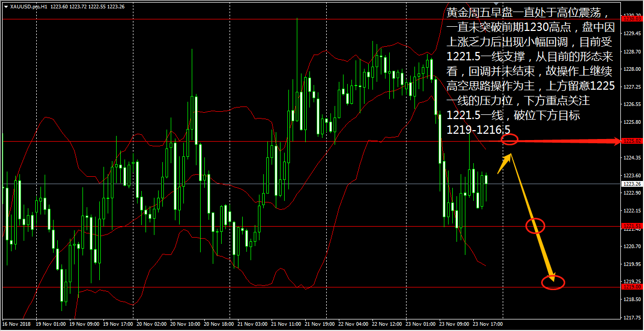The width and height of the screenshot is (644, 331).
Task: Click the 22 Nov 12:00 time label
Action: pos(388,324)
